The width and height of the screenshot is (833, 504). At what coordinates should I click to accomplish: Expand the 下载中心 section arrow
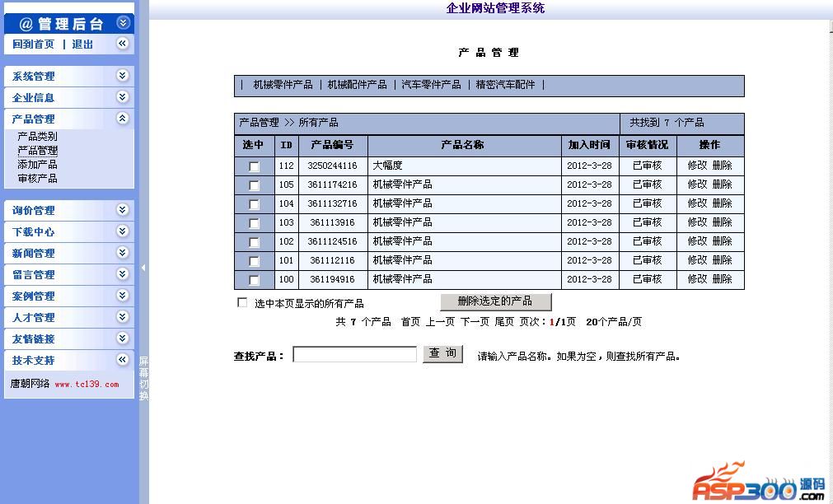[123, 231]
